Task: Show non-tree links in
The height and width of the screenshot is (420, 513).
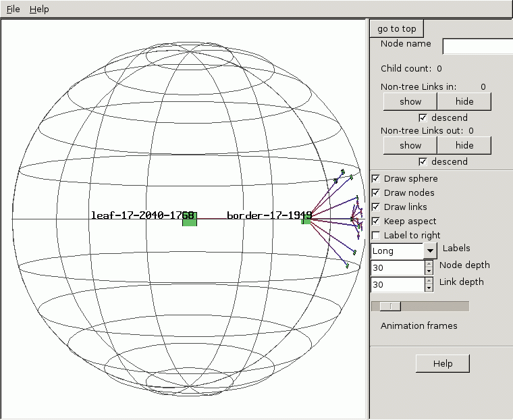Action: point(410,101)
